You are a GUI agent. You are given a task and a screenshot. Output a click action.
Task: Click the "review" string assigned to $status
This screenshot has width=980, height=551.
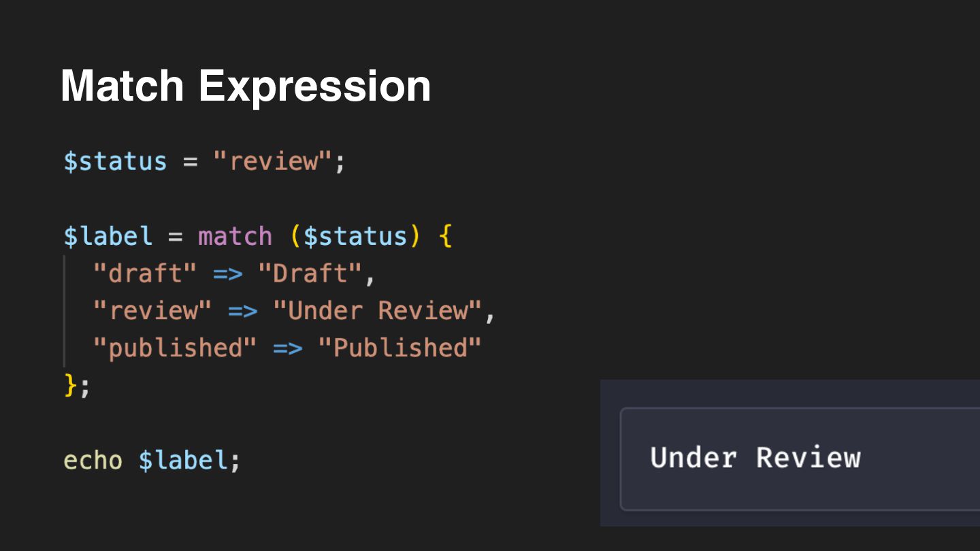(x=273, y=162)
